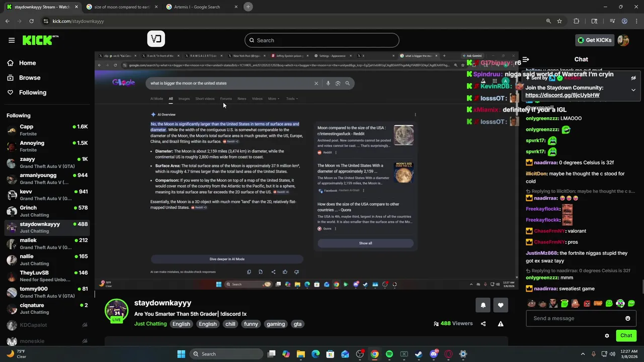Viewport: 644px width, 362px height.
Task: Hide the pinned chat message
Action: (x=633, y=78)
